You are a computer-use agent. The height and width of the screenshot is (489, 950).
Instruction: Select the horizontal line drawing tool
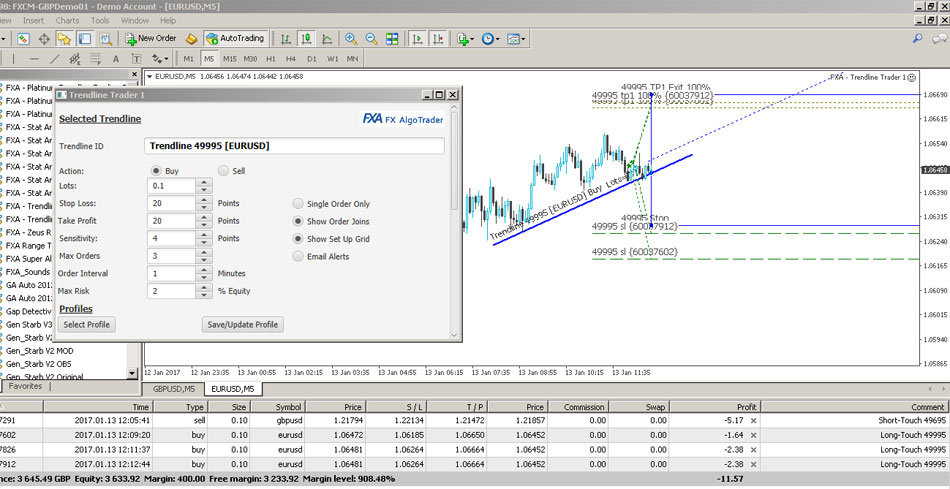[34, 59]
